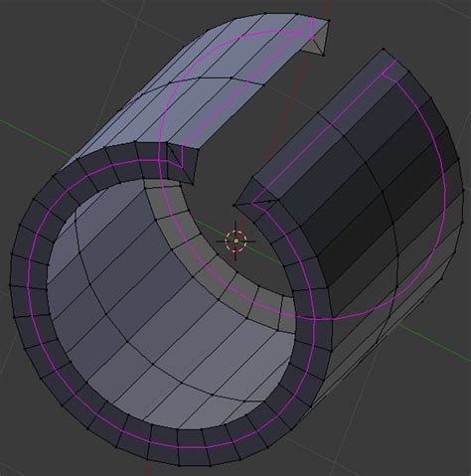Click the 3D cursor crosshair in viewport
471x476 pixels.
pyautogui.click(x=235, y=241)
